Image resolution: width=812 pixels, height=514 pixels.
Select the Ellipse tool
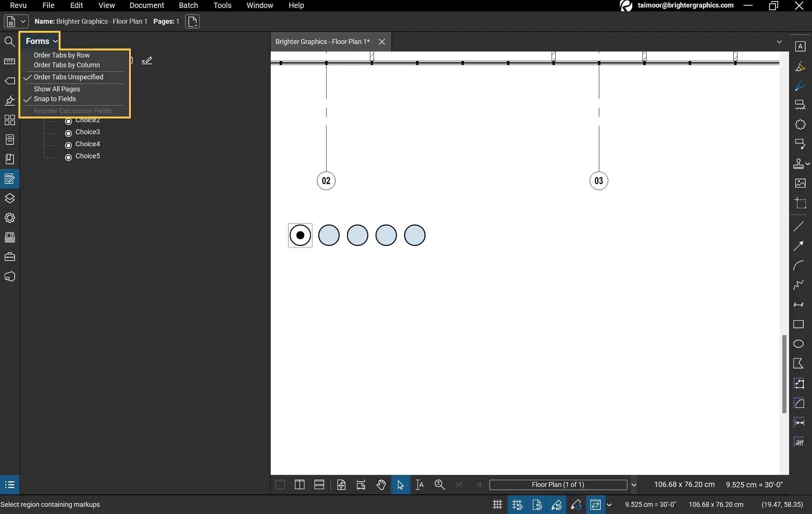[798, 344]
